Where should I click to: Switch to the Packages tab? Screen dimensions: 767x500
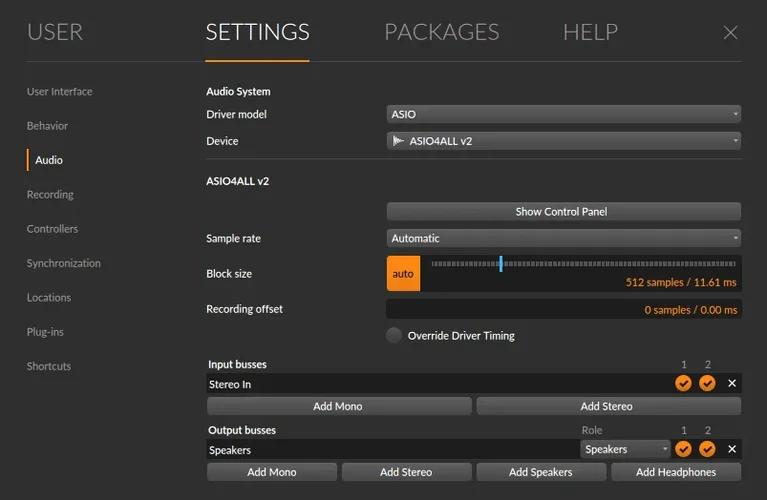(441, 32)
